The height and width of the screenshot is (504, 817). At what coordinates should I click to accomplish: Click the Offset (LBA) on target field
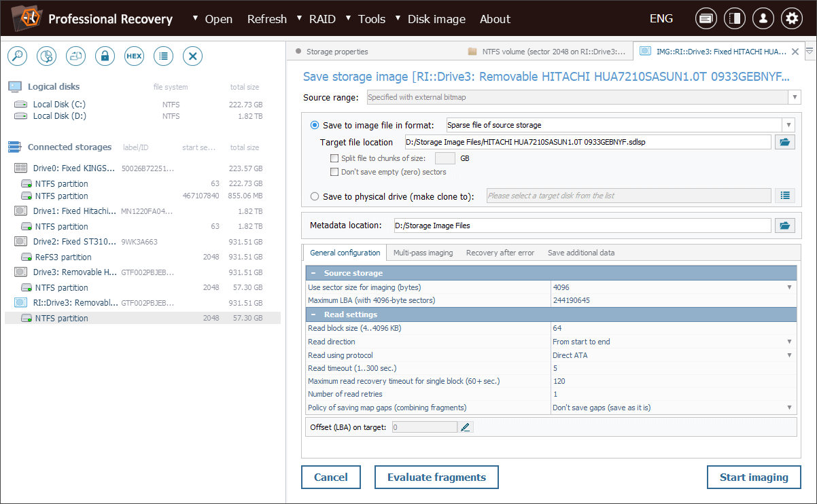tap(425, 427)
